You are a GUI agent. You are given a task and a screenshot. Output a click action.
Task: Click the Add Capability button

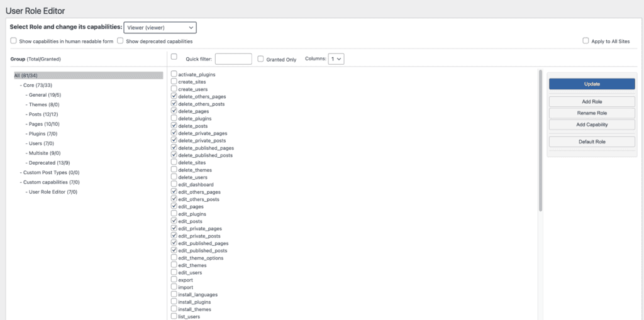[x=592, y=124]
